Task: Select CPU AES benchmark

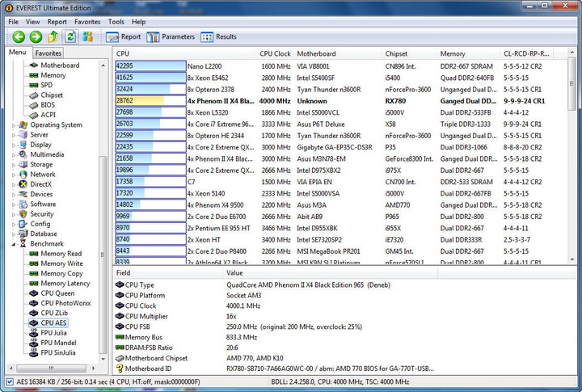Action: click(53, 323)
